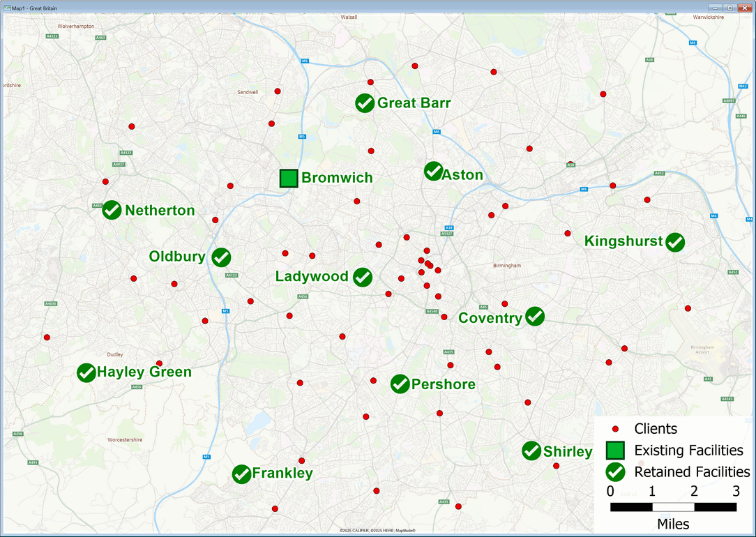Image resolution: width=756 pixels, height=537 pixels.
Task: Click the Retained Facilities legend checkmark
Action: (615, 472)
